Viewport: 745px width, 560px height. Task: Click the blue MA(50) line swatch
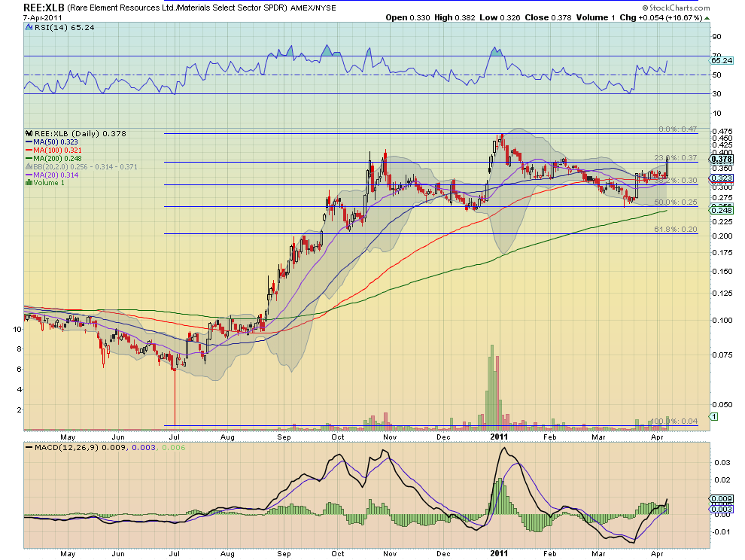point(29,142)
